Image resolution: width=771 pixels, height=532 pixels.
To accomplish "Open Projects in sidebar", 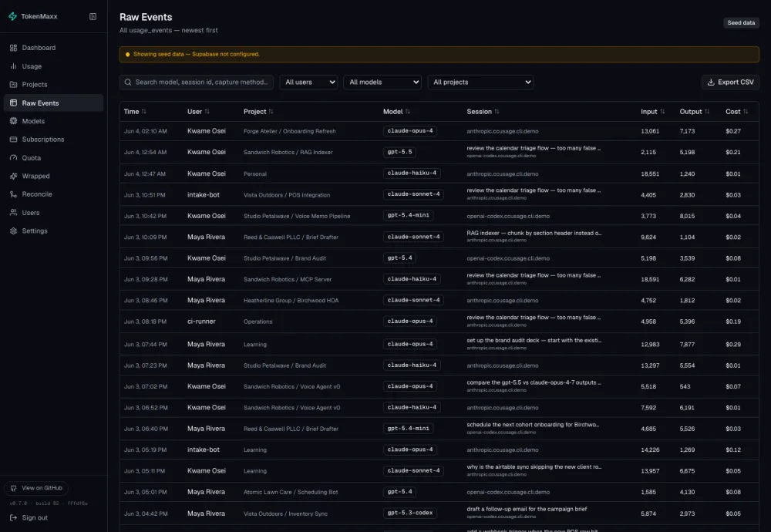I will 54,85.
